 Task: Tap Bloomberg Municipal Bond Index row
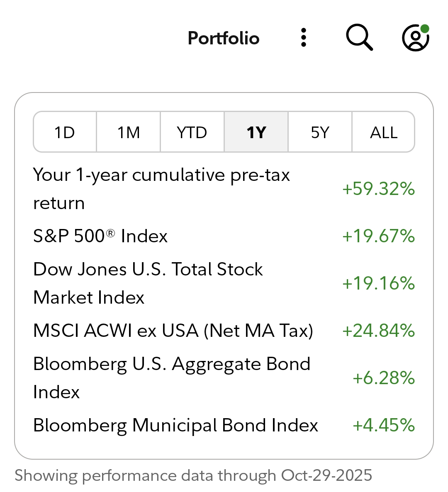(175, 425)
